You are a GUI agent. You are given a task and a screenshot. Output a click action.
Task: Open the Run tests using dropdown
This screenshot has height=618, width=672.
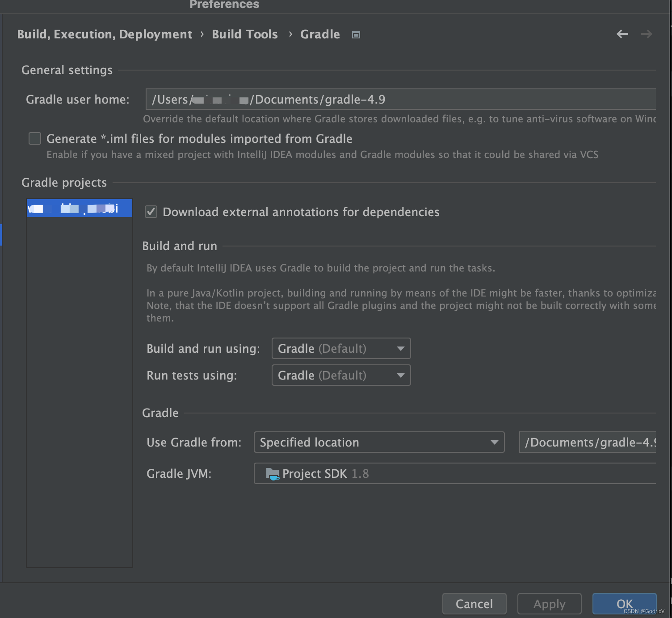(341, 375)
